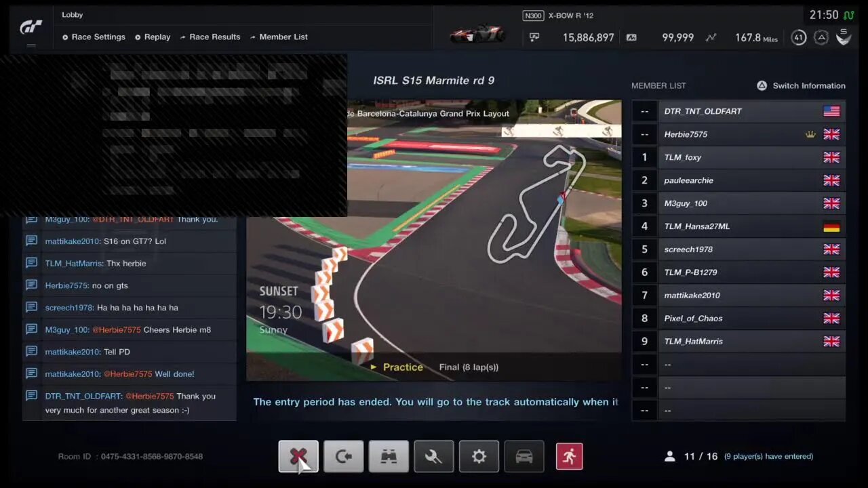Click the return arrow button in bottom toolbar
The height and width of the screenshot is (488, 868).
pyautogui.click(x=344, y=456)
